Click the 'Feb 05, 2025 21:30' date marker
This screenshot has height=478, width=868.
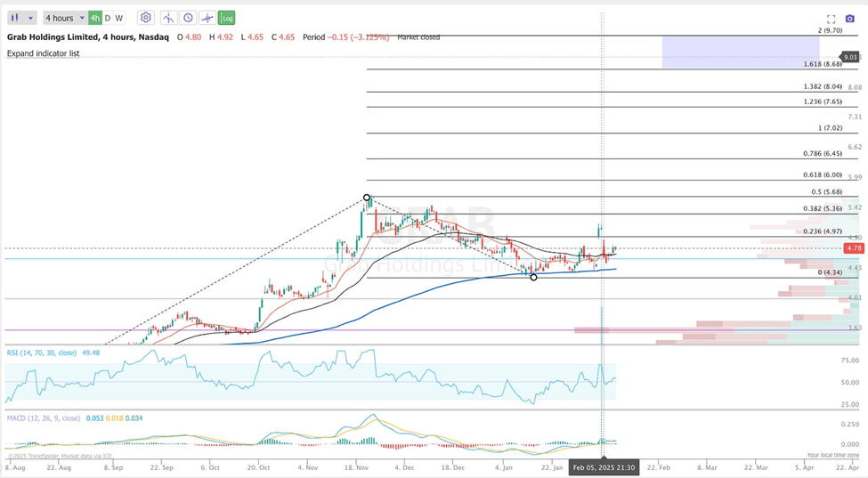pos(604,467)
